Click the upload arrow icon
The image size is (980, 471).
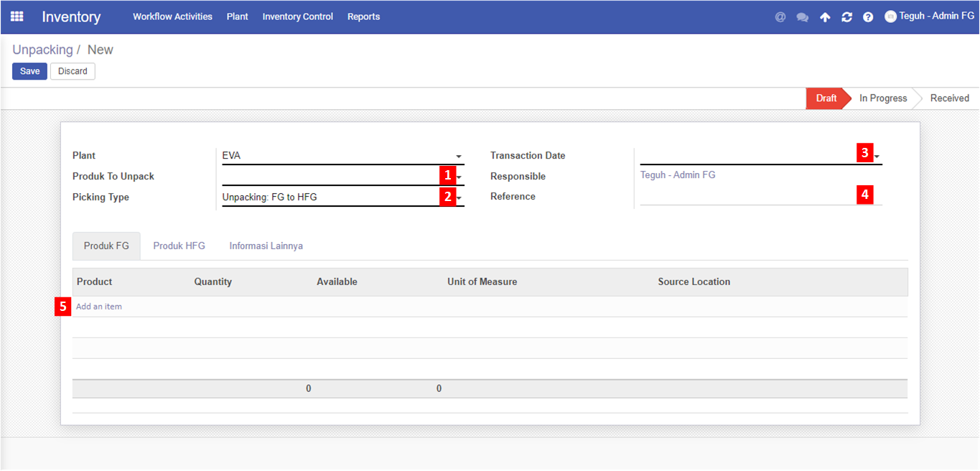[x=825, y=17]
